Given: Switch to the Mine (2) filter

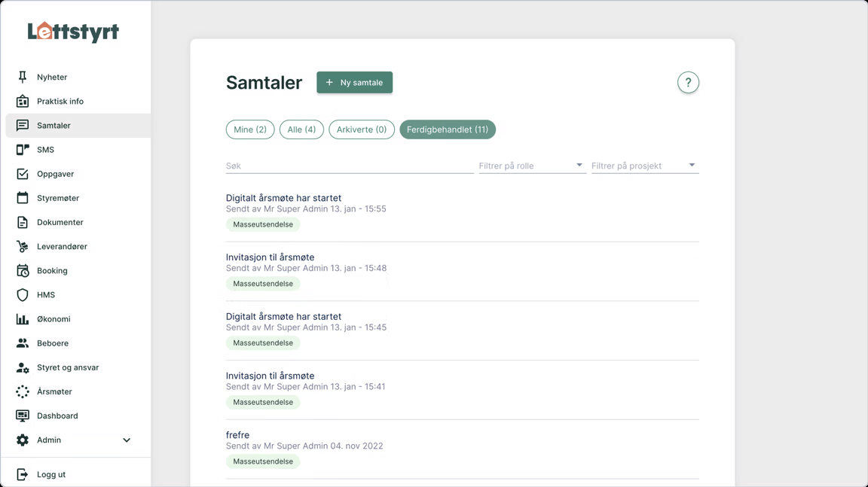Looking at the screenshot, I should [x=250, y=129].
